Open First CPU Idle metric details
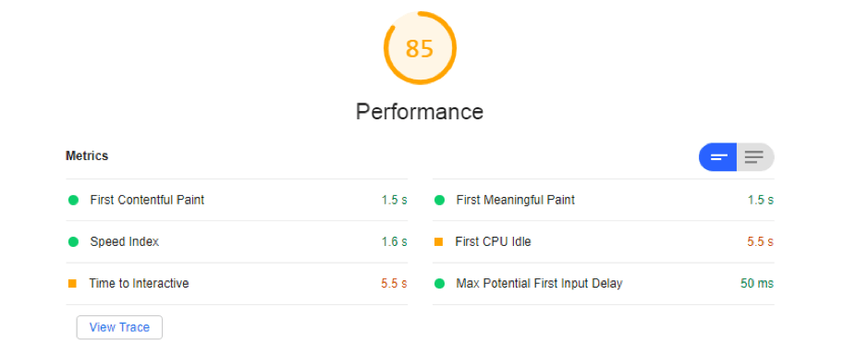This screenshot has height=344, width=868. (x=604, y=242)
